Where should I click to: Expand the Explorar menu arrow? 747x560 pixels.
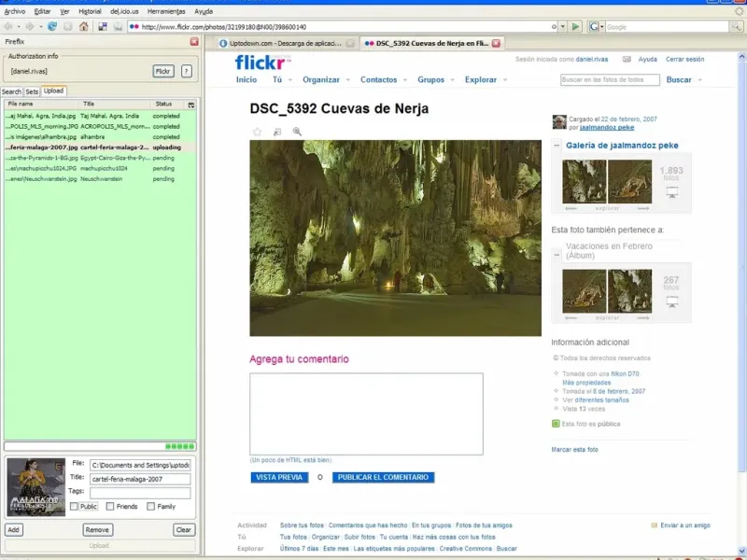point(504,80)
